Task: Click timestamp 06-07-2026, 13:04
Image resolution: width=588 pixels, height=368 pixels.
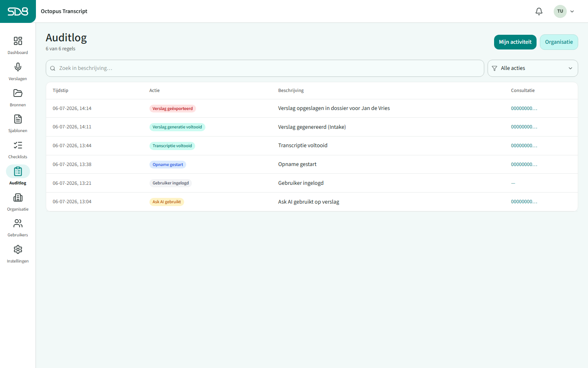Action: pyautogui.click(x=72, y=202)
